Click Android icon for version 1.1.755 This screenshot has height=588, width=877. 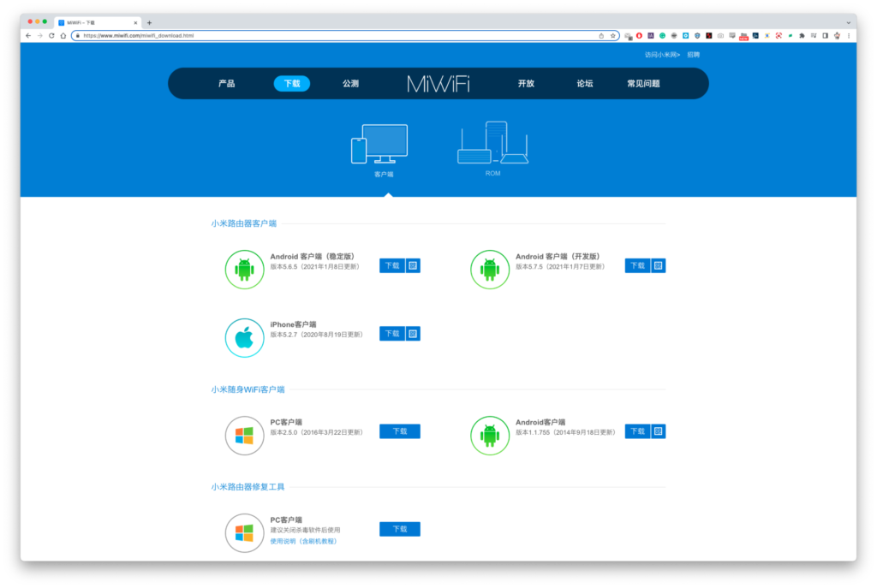tap(490, 436)
